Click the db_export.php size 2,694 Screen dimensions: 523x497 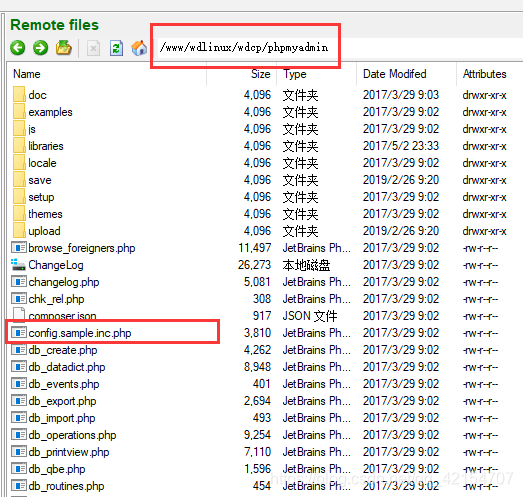tap(257, 401)
